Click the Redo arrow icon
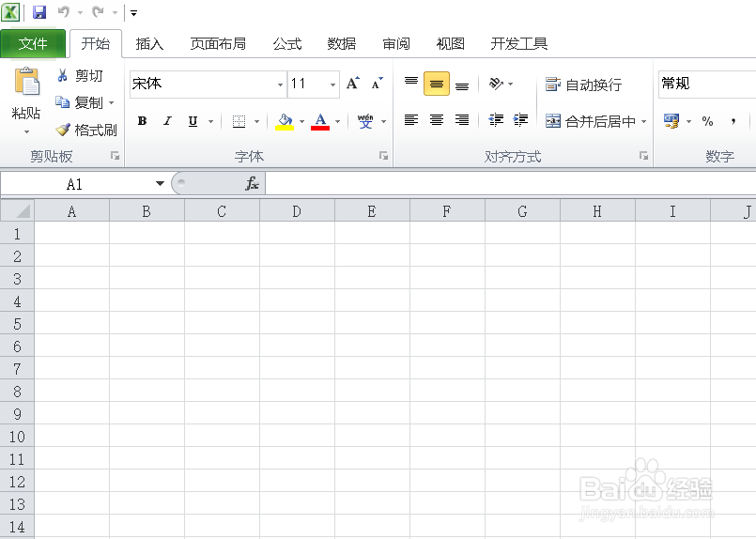Screen dimensions: 756x539 (x=99, y=12)
